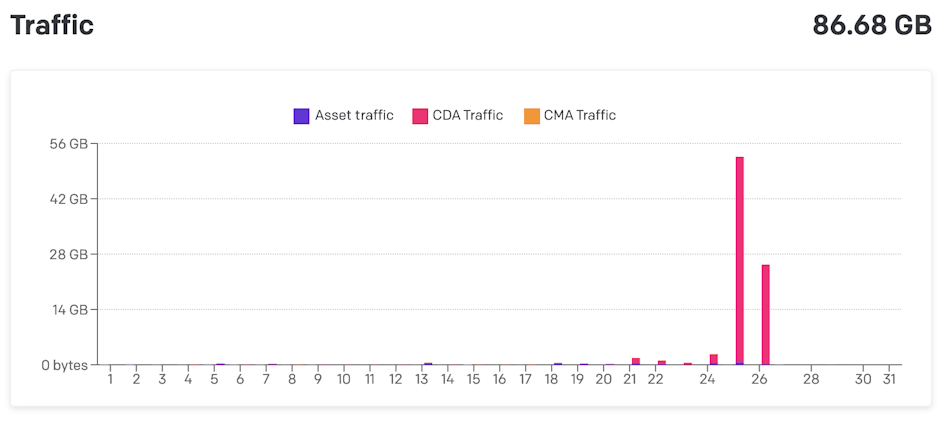Click the Traffic heading
This screenshot has width=950, height=423.
pos(52,25)
